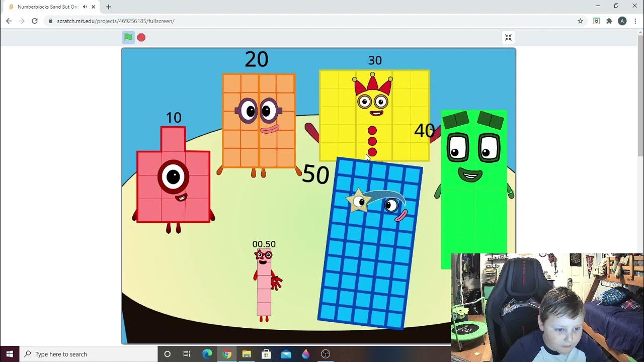Open the OBS Studio taskbar icon
The height and width of the screenshot is (362, 644).
coord(326,354)
